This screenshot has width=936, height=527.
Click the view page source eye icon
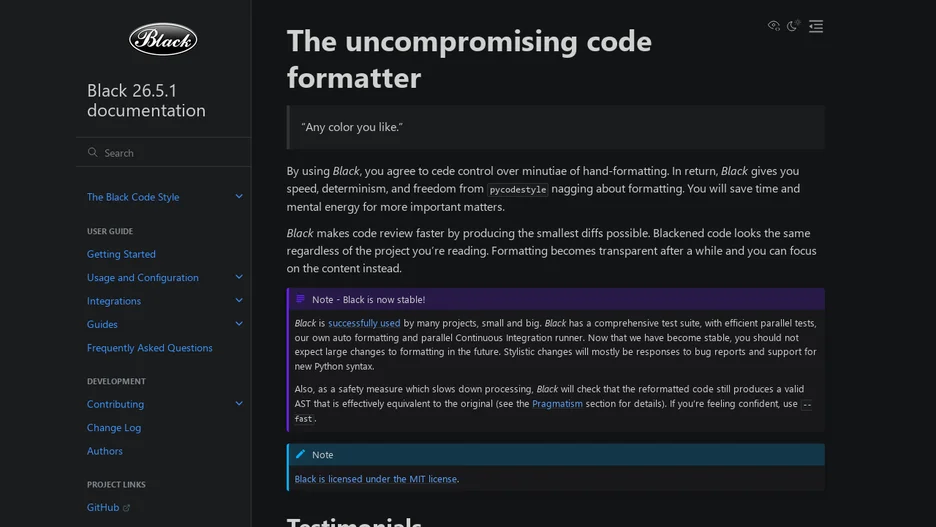click(774, 26)
